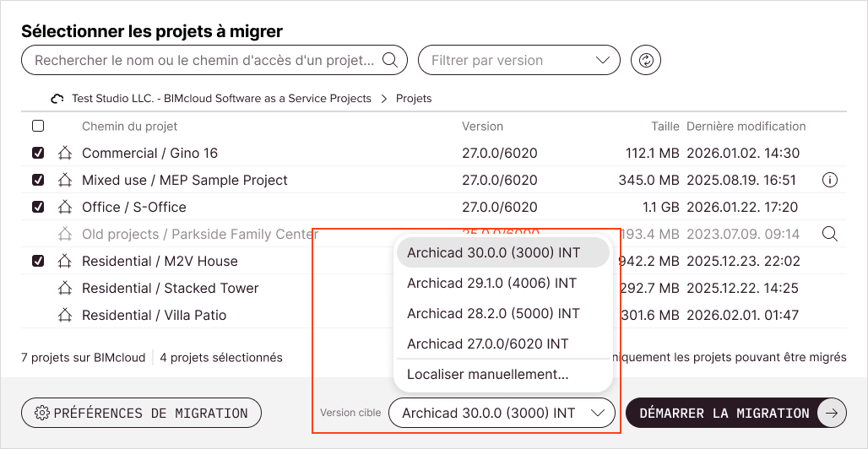
Task: Open the Filtrer par version dropdown
Action: click(x=518, y=60)
